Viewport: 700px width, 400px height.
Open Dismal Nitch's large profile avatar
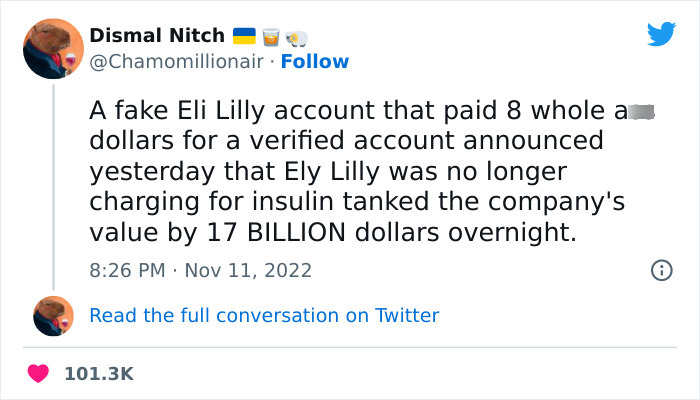[x=52, y=48]
